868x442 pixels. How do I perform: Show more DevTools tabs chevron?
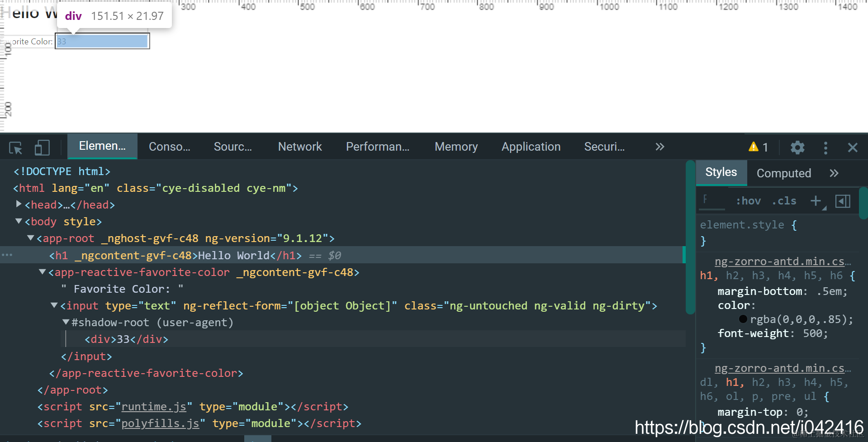pos(660,147)
